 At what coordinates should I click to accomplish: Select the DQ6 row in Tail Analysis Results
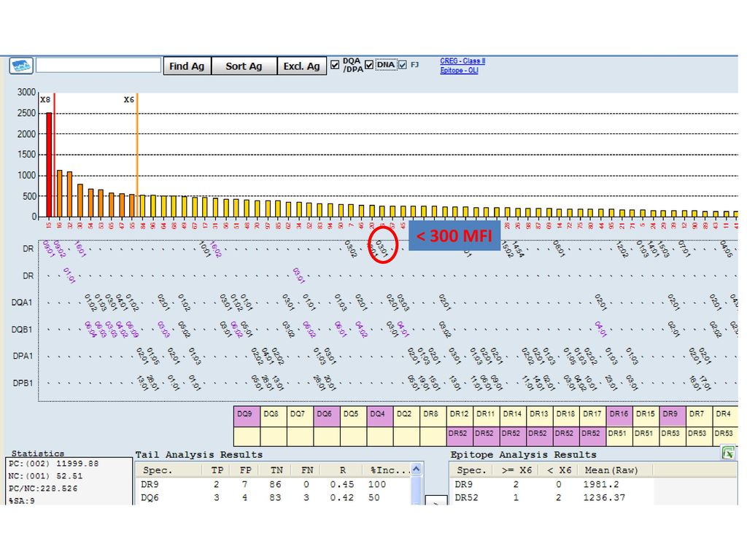[x=274, y=497]
